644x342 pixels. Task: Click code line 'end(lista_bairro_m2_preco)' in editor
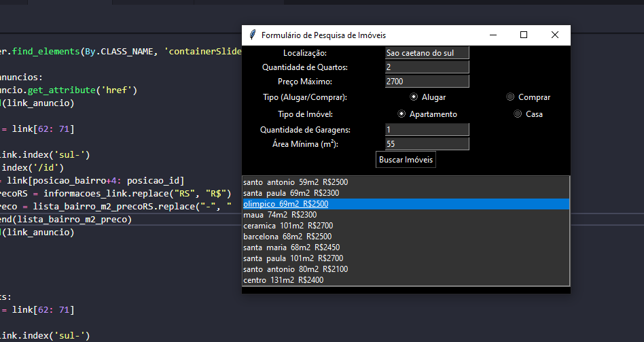tap(66, 220)
